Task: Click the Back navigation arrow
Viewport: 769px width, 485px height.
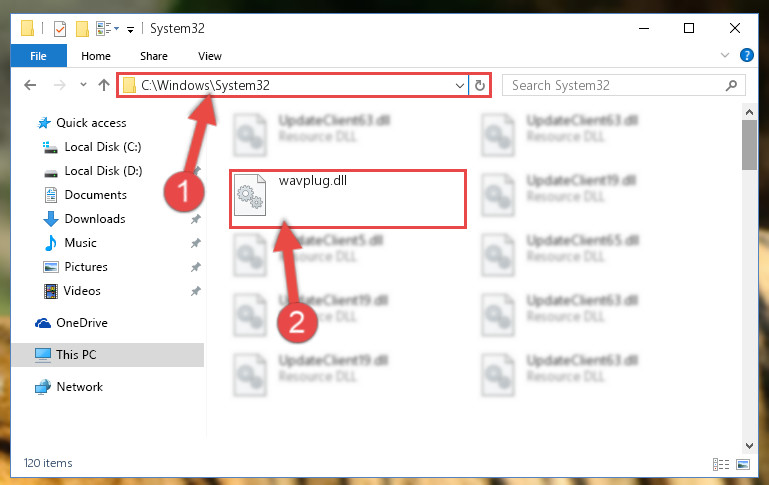Action: [30, 85]
